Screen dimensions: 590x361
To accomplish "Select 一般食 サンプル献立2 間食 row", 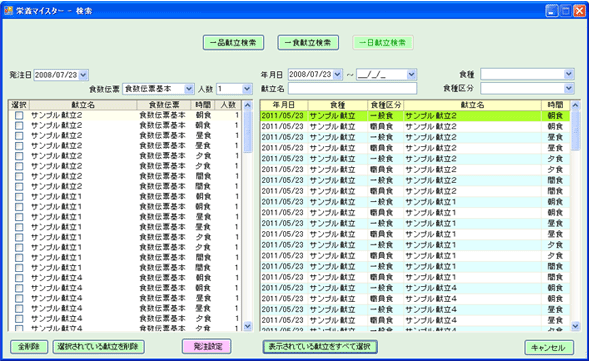I will (415, 180).
